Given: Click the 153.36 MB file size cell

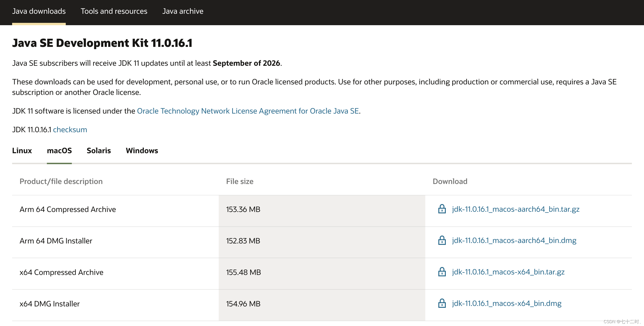Looking at the screenshot, I should (243, 209).
